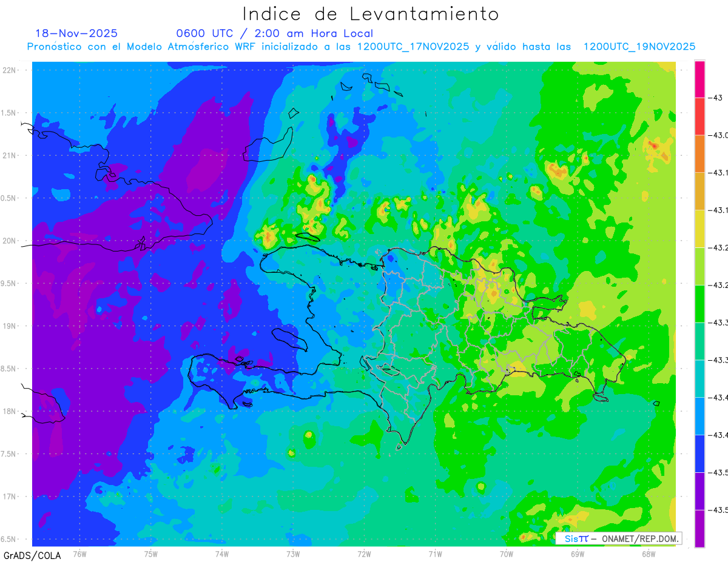Click the '70W' longitude label
Viewport: 728px width, 562px height.
click(x=507, y=554)
